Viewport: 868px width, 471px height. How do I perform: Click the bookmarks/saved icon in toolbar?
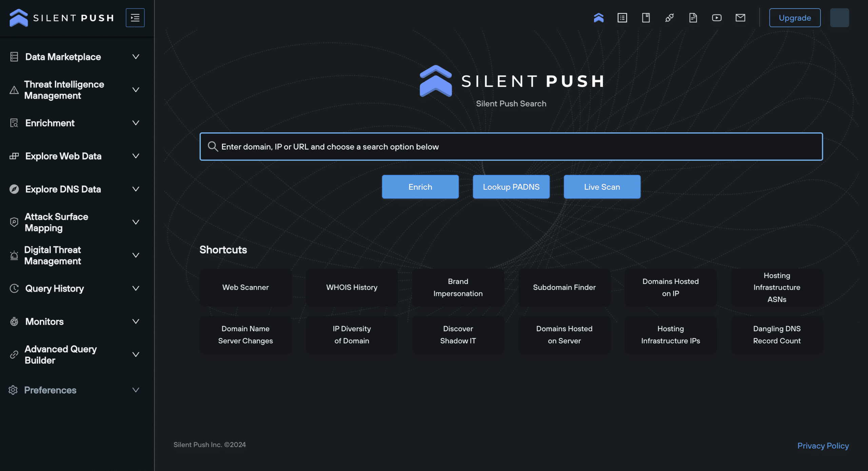coord(646,17)
